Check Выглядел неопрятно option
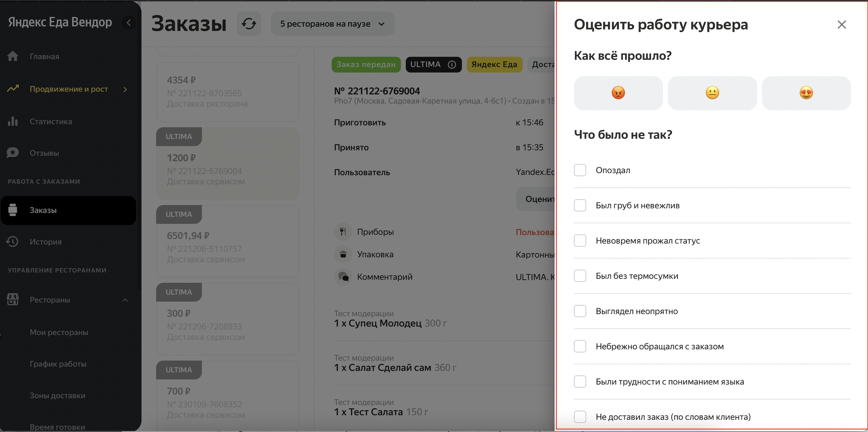Viewport: 868px width, 432px height. pos(580,311)
